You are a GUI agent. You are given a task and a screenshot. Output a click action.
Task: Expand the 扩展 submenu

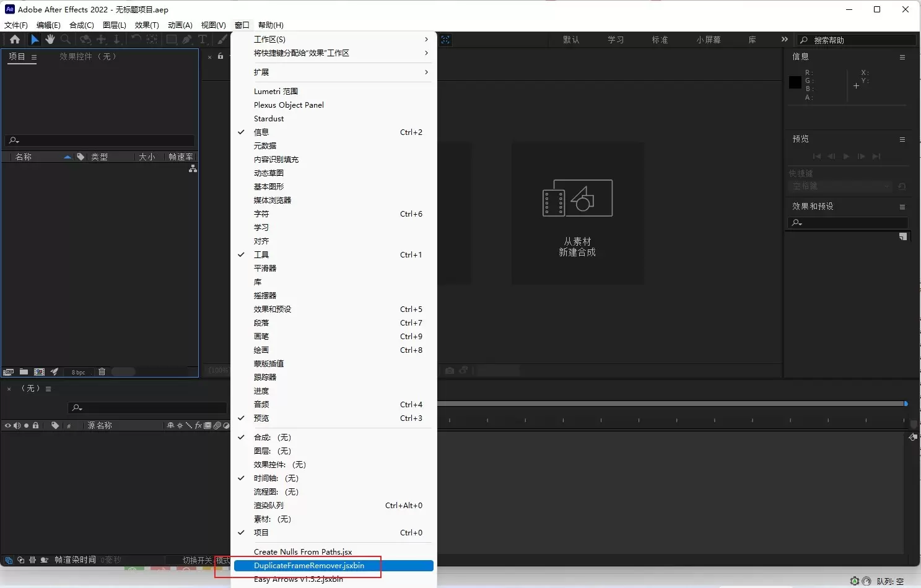click(x=333, y=72)
